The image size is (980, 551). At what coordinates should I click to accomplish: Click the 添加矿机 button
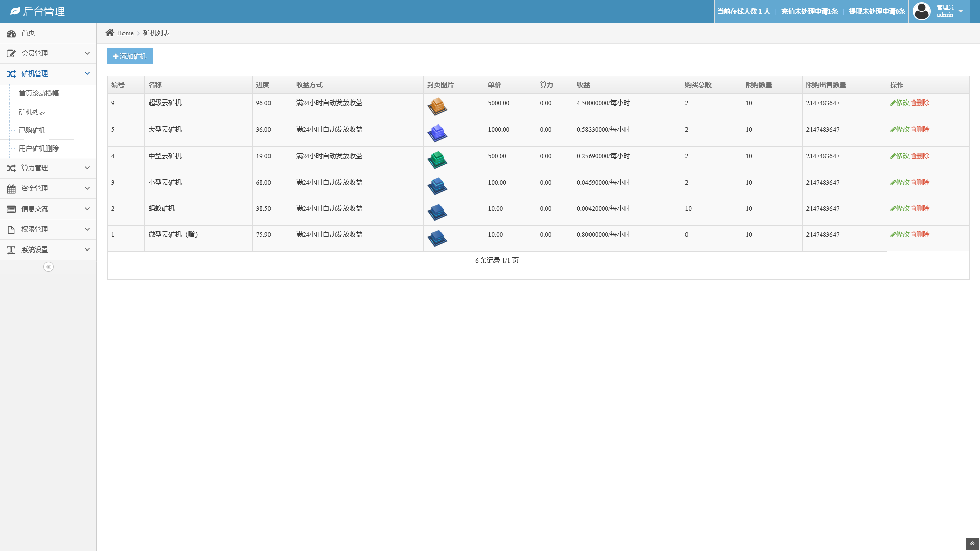tap(130, 56)
